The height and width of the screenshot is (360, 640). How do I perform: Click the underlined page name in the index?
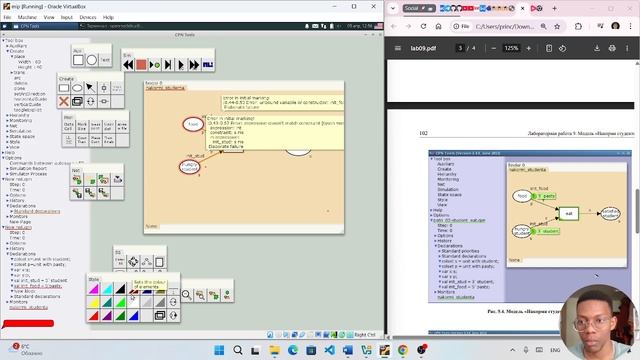[29, 307]
